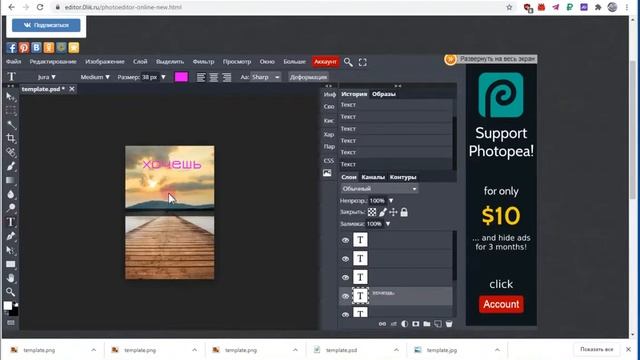
Task: Hide the topmost text layer
Action: point(345,240)
